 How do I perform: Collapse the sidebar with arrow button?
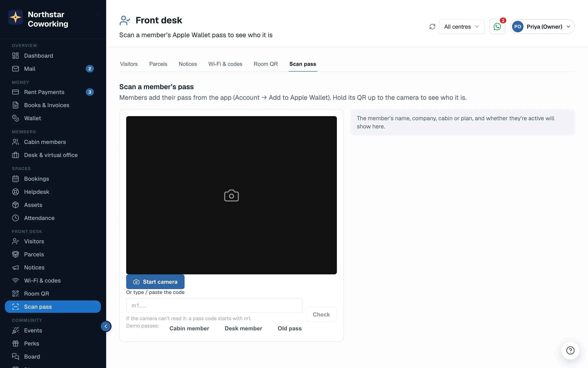[106, 326]
